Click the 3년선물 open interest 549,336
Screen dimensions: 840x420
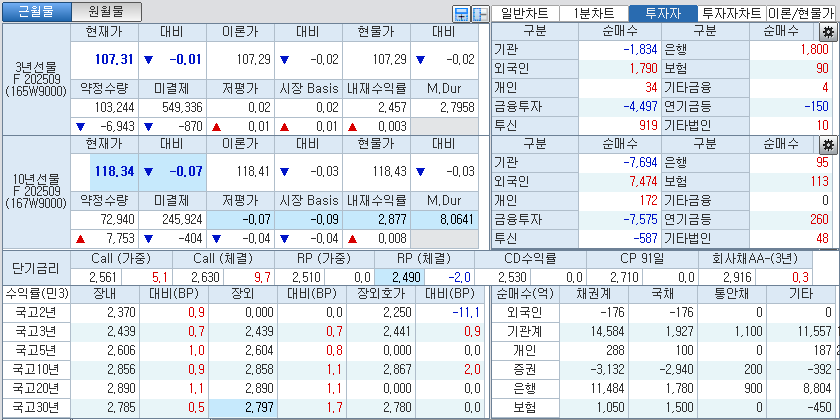click(172, 107)
